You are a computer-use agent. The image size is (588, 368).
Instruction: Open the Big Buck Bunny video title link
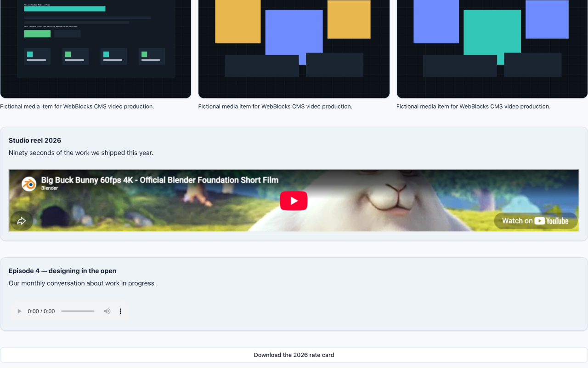pos(160,180)
